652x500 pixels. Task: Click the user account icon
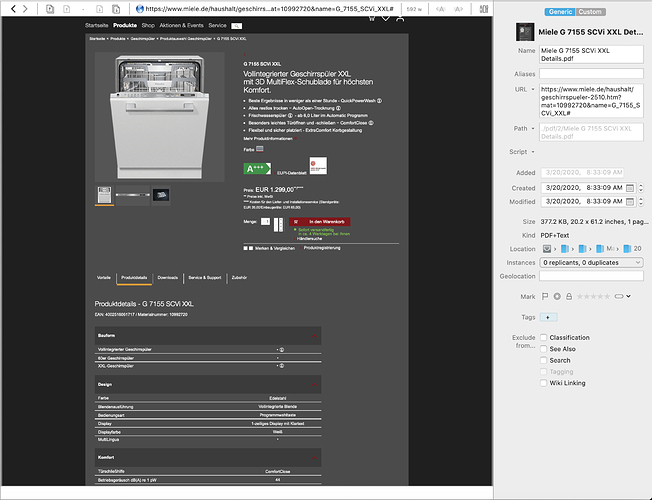point(400,18)
